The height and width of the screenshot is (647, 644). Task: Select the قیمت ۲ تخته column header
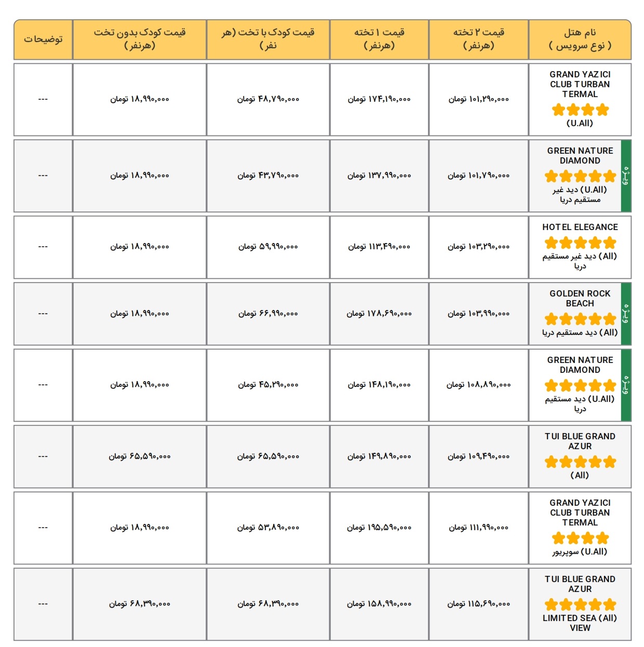click(x=479, y=39)
